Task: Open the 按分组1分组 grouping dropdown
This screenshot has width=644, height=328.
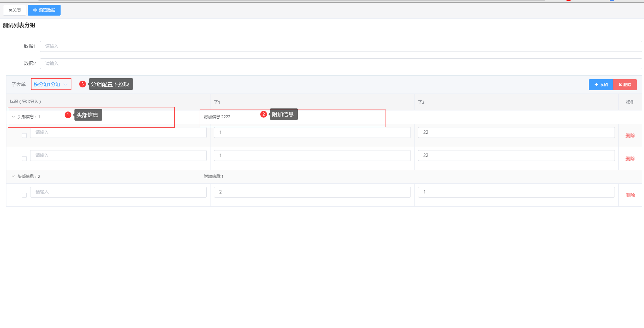Action: point(51,84)
